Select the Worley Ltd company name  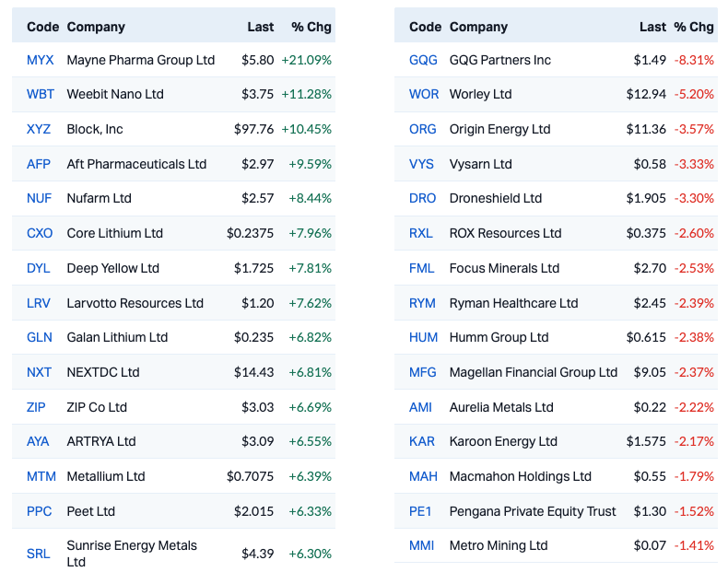click(x=480, y=94)
